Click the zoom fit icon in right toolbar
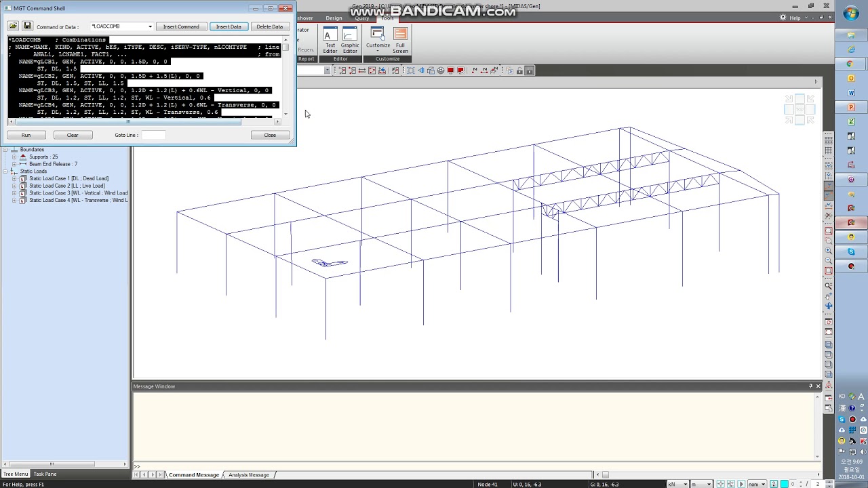The image size is (868, 488). coord(829,231)
